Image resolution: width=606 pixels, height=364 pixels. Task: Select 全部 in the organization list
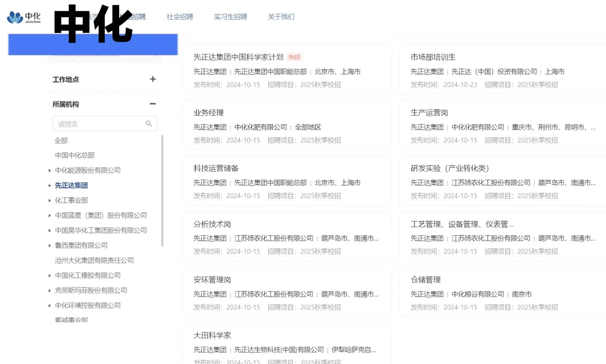[x=61, y=140]
